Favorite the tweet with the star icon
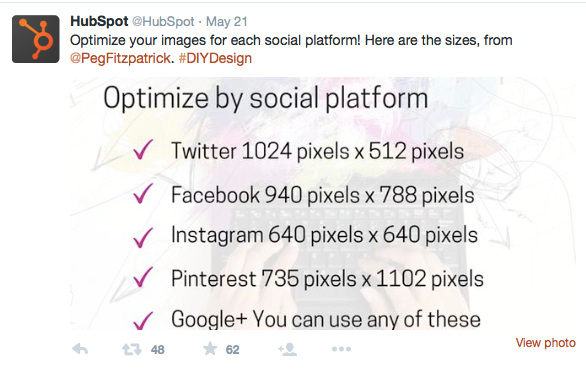The height and width of the screenshot is (371, 586). point(210,349)
